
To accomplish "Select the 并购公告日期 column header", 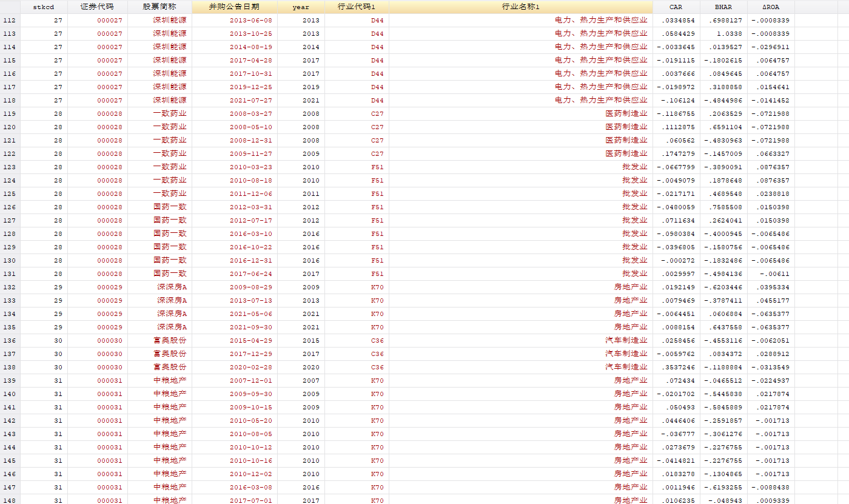I will pyautogui.click(x=234, y=7).
